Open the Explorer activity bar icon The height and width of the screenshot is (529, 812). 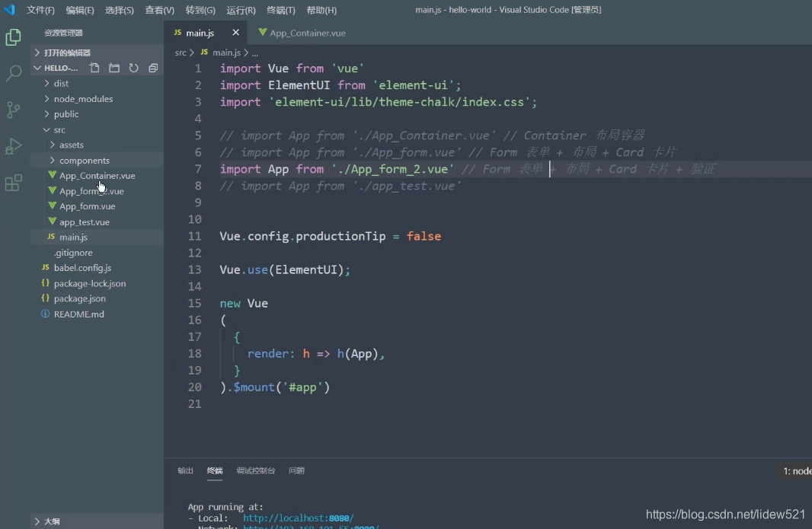coord(13,37)
